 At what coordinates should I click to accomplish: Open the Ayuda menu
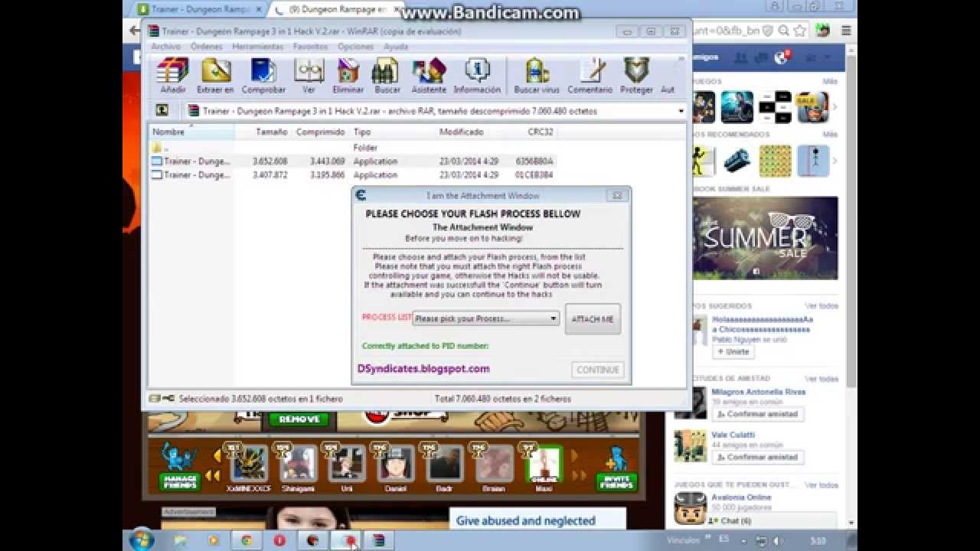(396, 47)
